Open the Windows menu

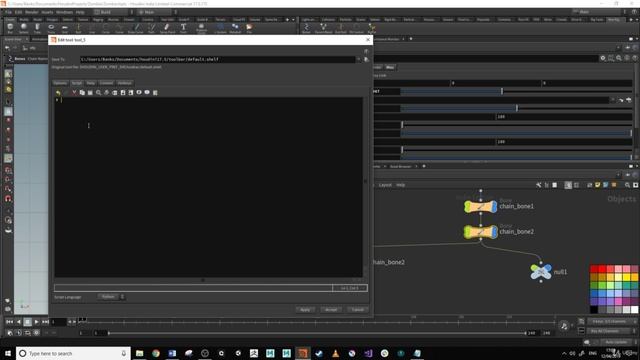(64, 12)
